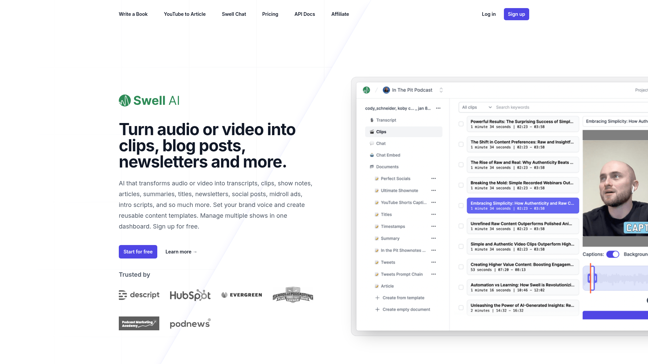Click the audio waveform track
The image size is (648, 364).
[615, 278]
